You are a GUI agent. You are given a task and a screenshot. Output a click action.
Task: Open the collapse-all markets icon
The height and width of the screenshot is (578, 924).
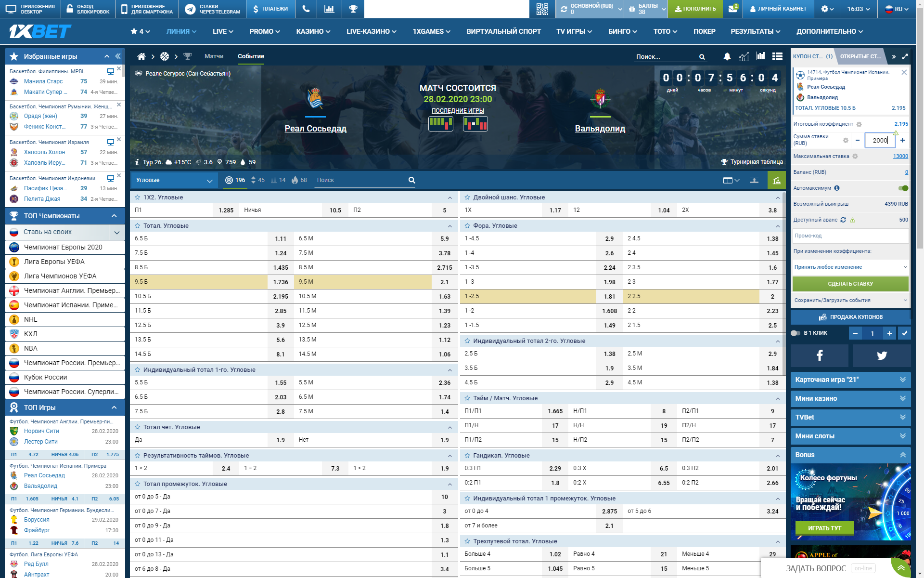click(754, 180)
